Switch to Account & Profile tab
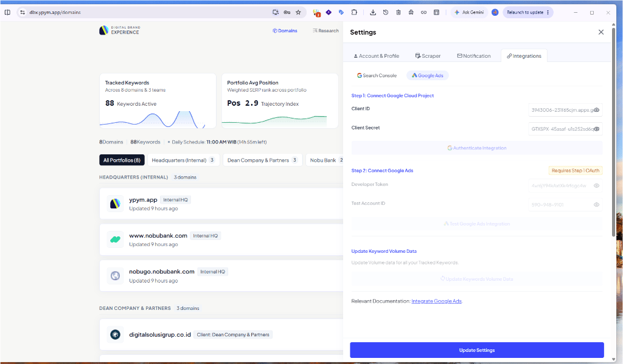The height and width of the screenshot is (364, 623). coord(376,56)
